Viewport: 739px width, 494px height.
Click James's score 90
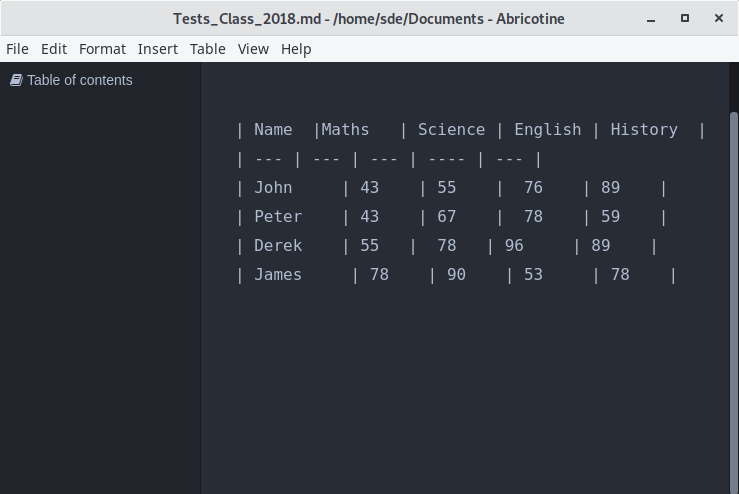click(456, 275)
